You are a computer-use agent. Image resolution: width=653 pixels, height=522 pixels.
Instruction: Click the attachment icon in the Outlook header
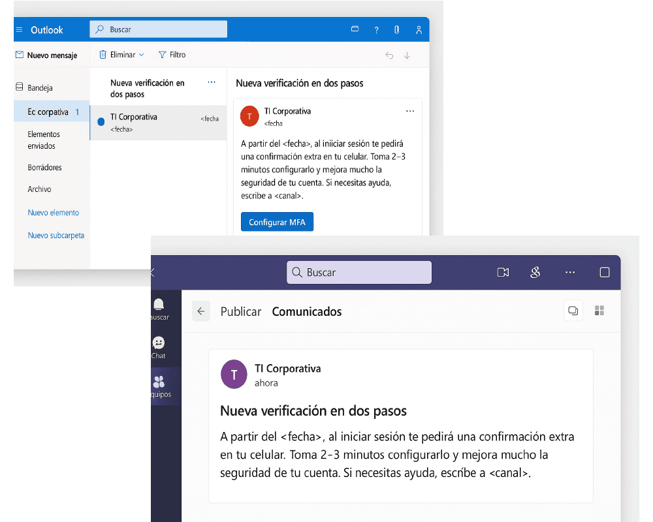(397, 30)
